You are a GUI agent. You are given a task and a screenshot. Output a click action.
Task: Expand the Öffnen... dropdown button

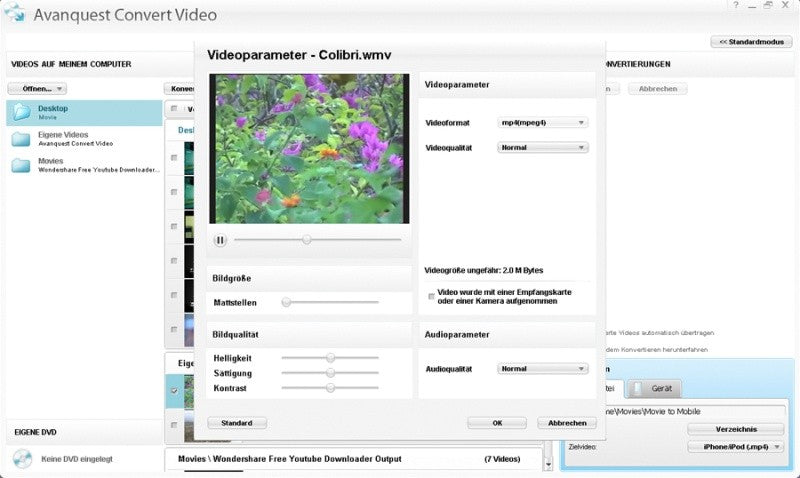[x=37, y=89]
